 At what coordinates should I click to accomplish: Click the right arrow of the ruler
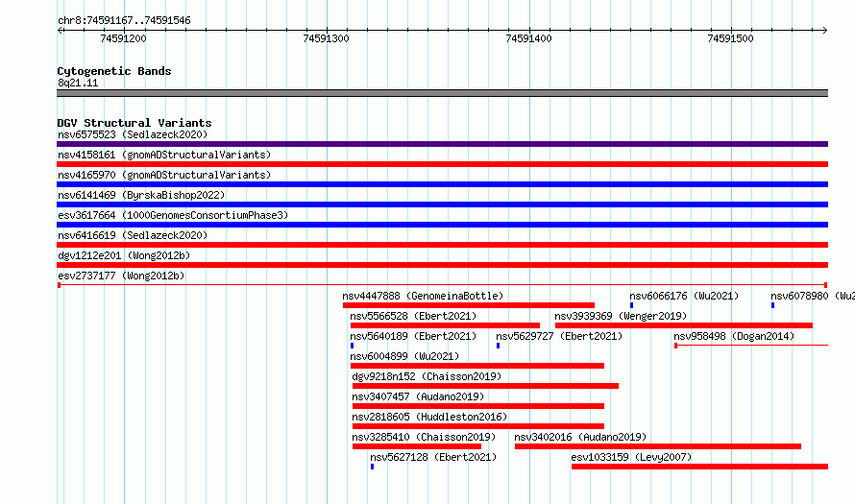click(824, 31)
